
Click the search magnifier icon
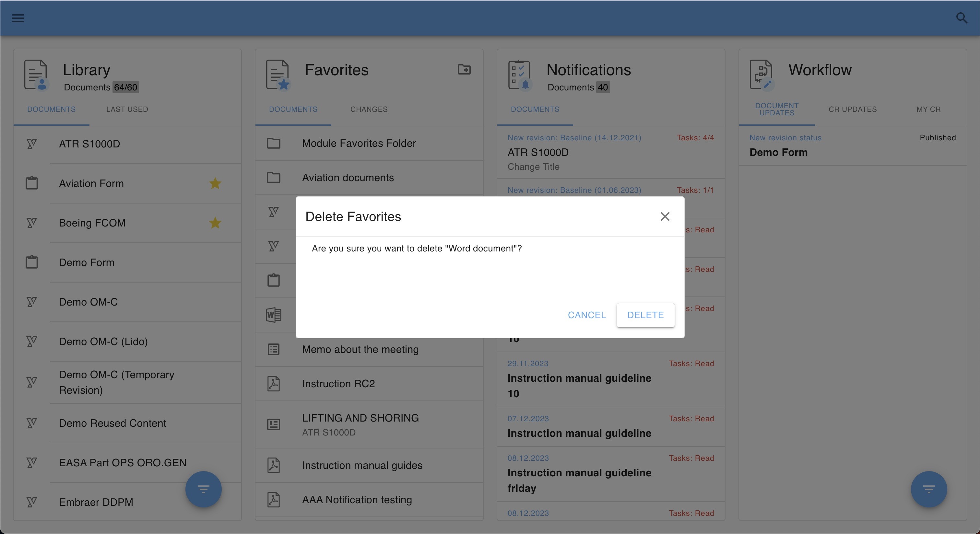[961, 18]
